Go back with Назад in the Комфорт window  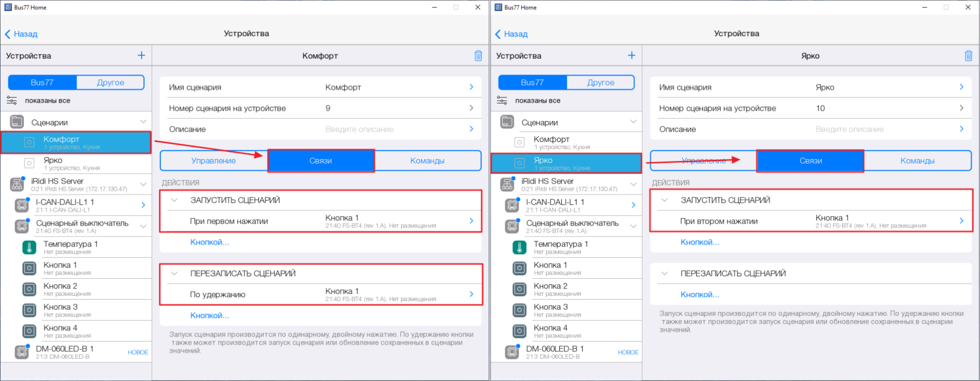click(22, 34)
